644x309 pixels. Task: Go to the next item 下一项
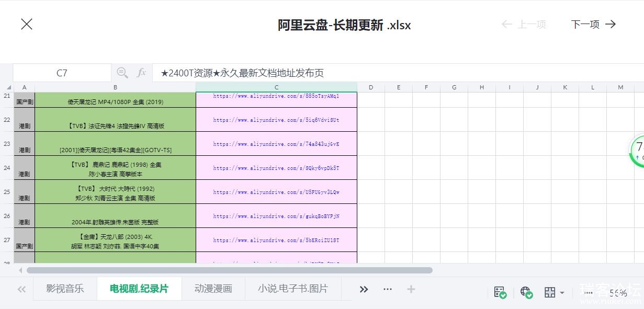click(594, 25)
